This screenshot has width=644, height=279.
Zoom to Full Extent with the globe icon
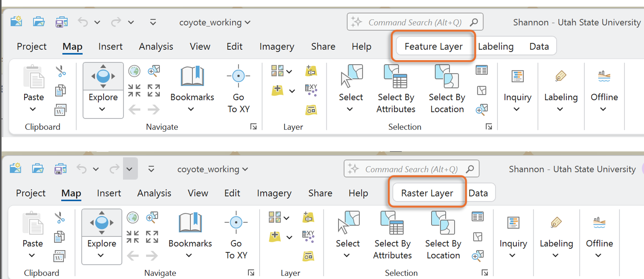[x=134, y=71]
